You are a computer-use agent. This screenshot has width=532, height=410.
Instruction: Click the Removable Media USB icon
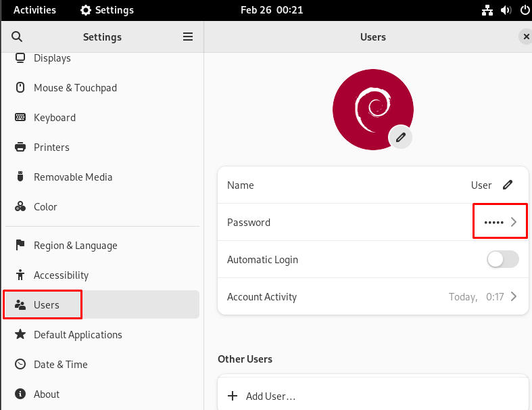click(x=20, y=177)
